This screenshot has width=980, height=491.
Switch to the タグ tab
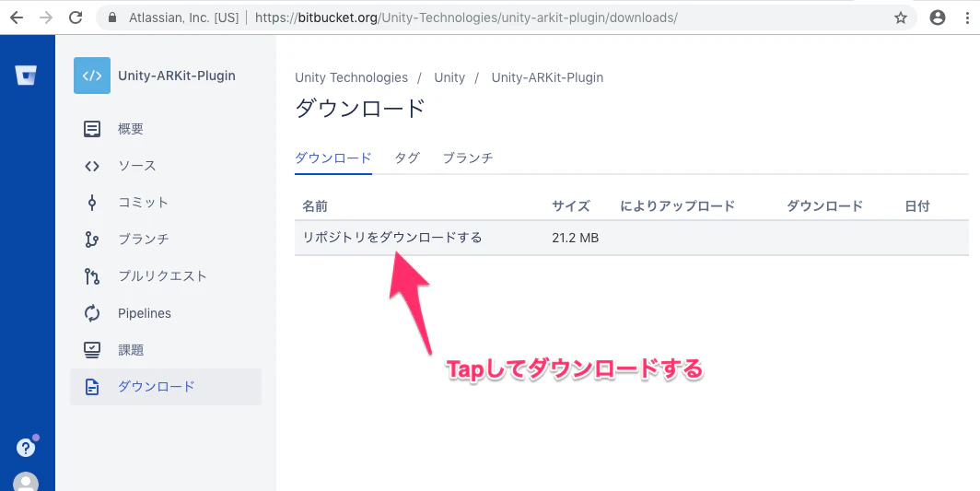pyautogui.click(x=407, y=158)
